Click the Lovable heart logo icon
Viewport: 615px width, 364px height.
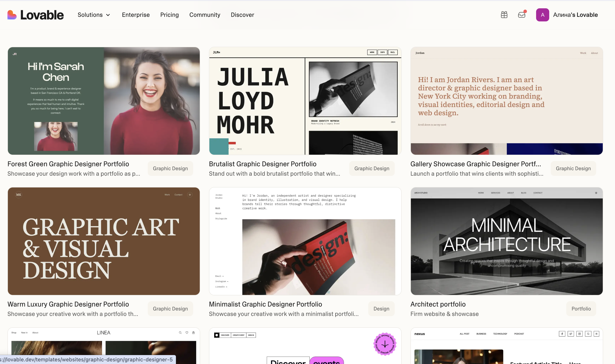12,15
